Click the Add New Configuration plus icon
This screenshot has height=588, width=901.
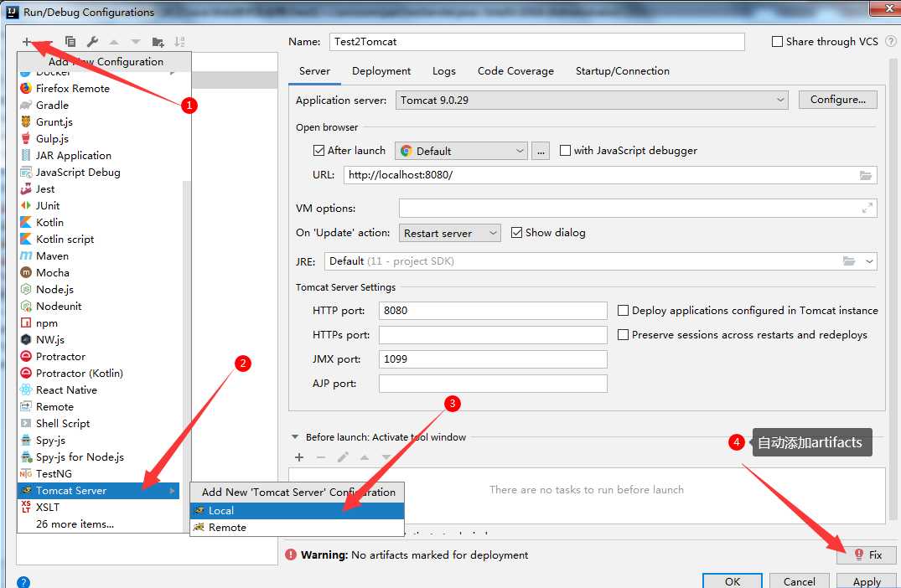click(x=27, y=41)
